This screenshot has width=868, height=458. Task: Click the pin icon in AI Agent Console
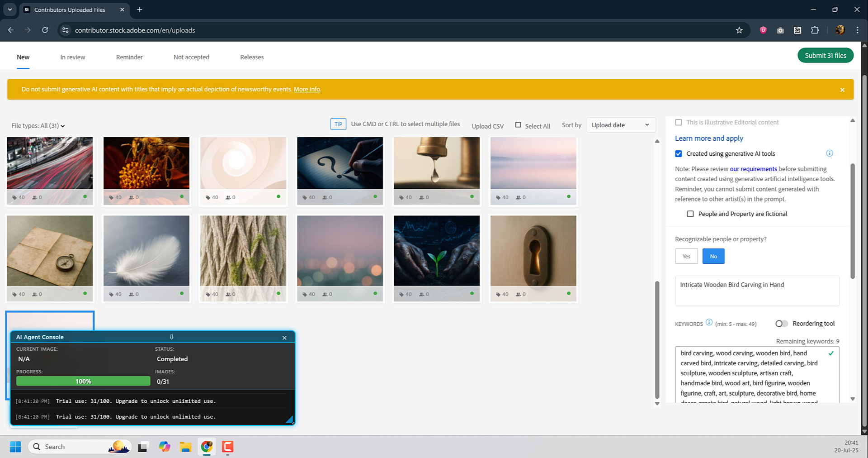[171, 337]
